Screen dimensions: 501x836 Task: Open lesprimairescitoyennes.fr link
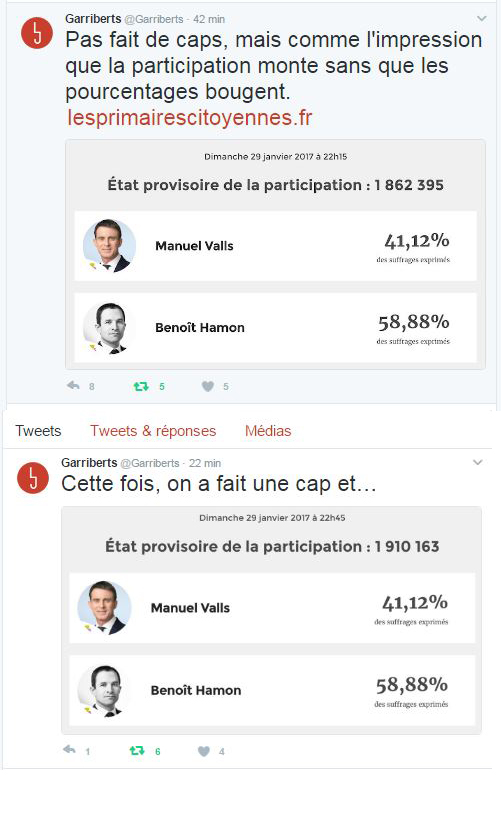click(x=190, y=117)
